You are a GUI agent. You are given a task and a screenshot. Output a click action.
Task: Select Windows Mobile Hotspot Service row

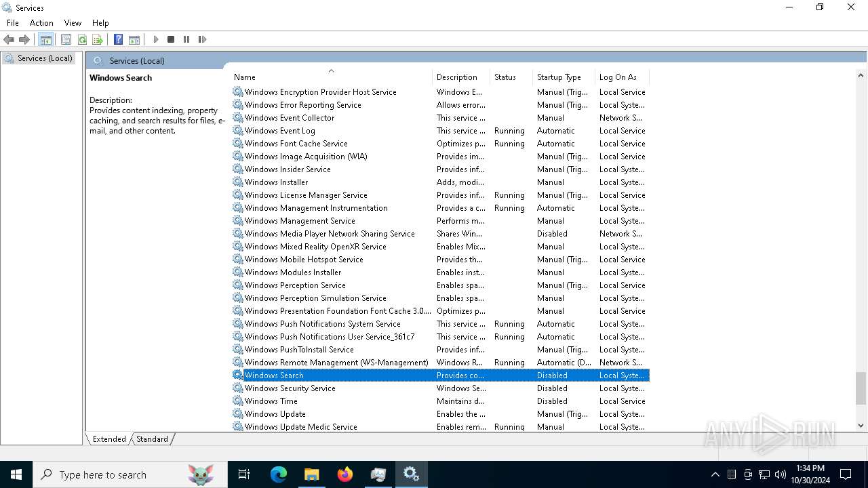pyautogui.click(x=440, y=260)
